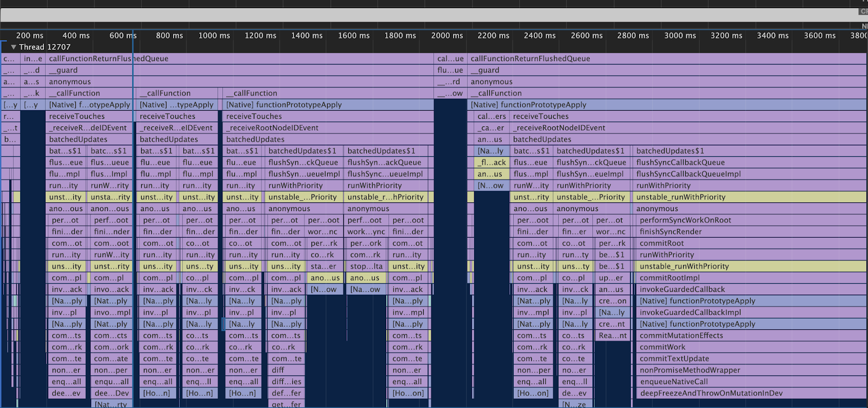868x408 pixels.
Task: Select the work...ync frame
Action: (366, 232)
